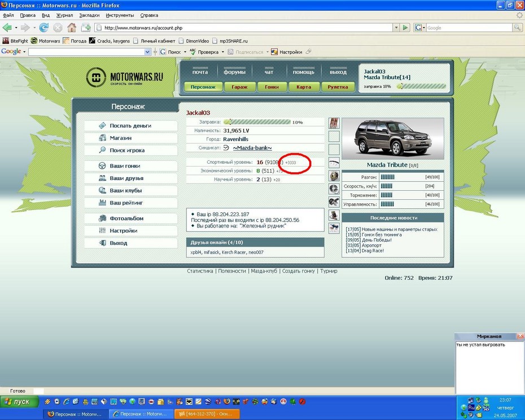Open Ваши гонки in the sidebar

coord(131,166)
